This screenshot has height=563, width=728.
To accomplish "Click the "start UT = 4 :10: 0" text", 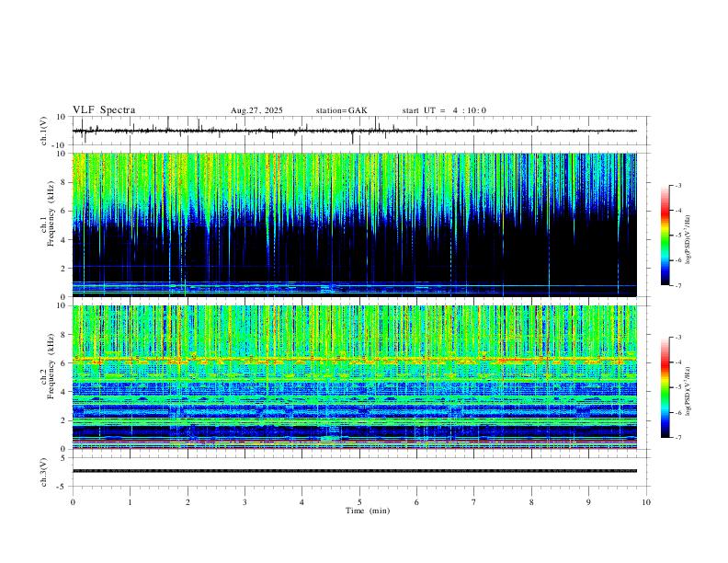I will tap(444, 110).
